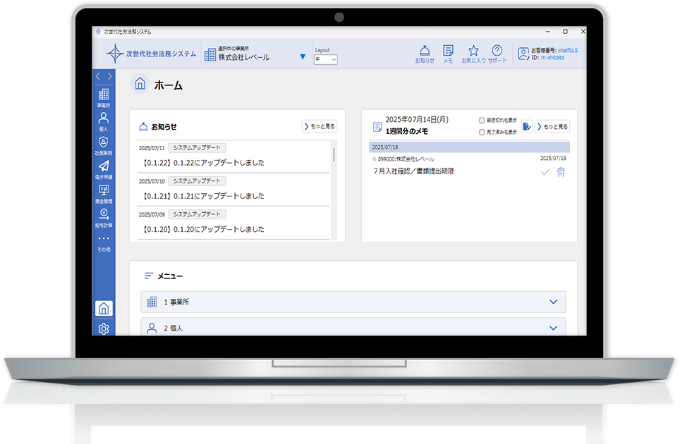Click もっと見る in お知らせ panel
Screen dimensions: 680x444
(x=320, y=127)
